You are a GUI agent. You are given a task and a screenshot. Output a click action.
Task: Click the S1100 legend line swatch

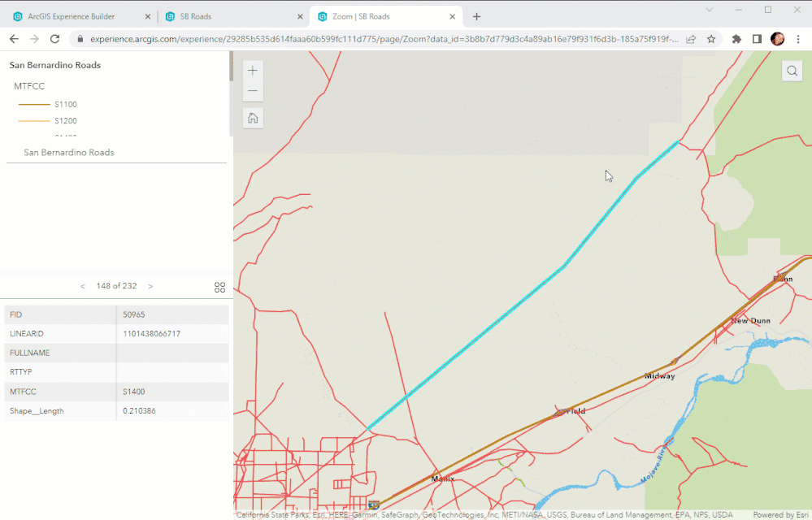pos(34,105)
